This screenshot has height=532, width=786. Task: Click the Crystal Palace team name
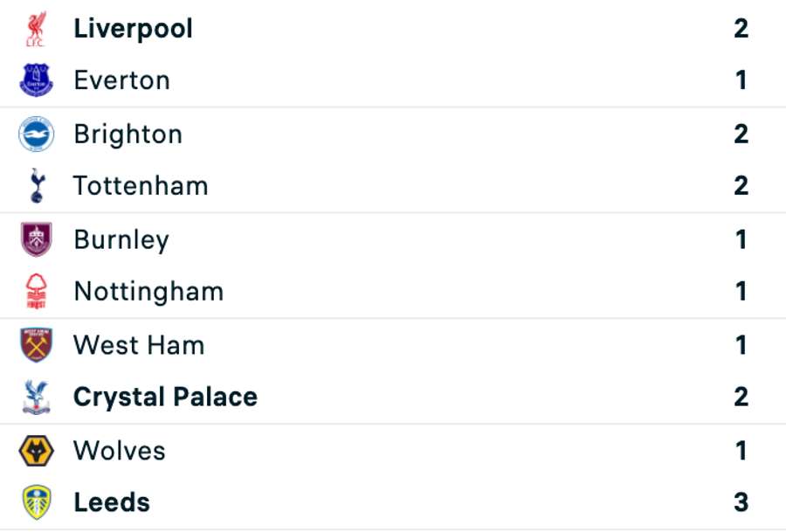(166, 397)
